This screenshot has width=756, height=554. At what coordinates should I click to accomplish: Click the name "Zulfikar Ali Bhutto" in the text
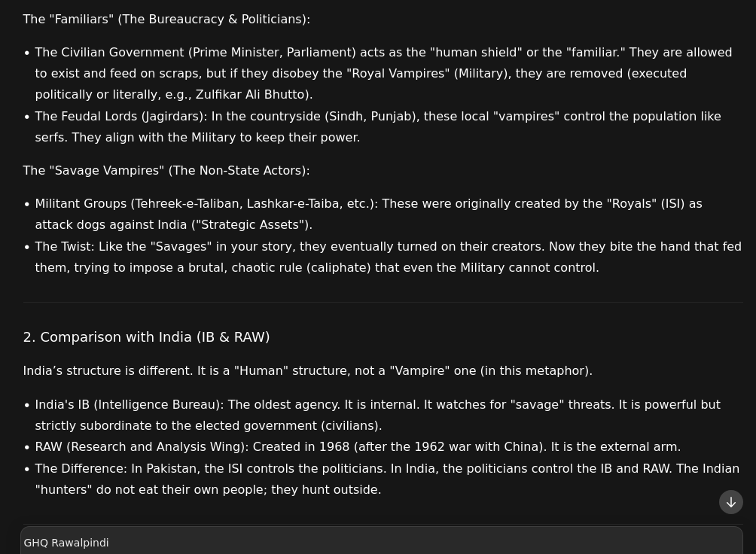pyautogui.click(x=250, y=95)
